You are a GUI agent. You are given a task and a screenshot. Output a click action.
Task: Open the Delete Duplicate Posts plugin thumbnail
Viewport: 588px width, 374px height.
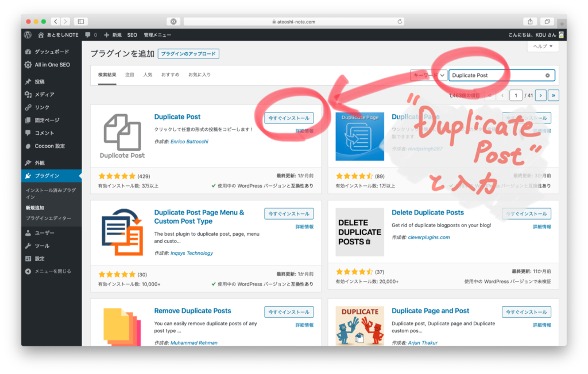[359, 232]
